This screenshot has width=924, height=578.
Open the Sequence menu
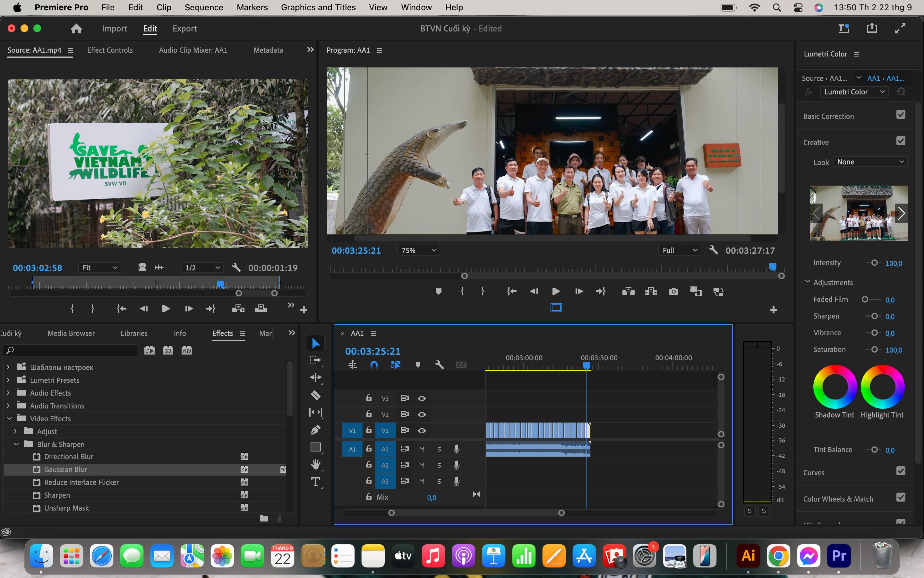click(203, 7)
